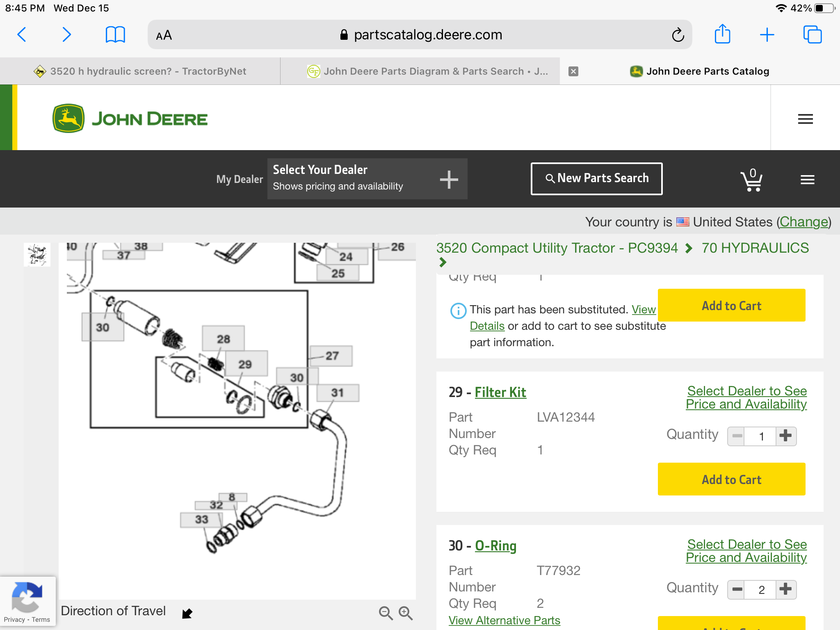The width and height of the screenshot is (840, 630).
Task: Close the John Deere Parts Catalog tab
Action: (573, 71)
